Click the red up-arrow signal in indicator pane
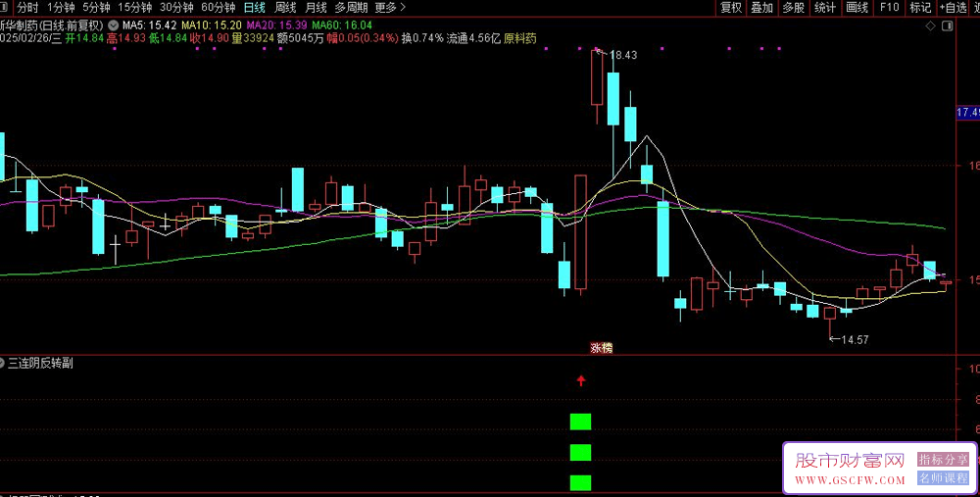980x497 pixels. point(581,380)
